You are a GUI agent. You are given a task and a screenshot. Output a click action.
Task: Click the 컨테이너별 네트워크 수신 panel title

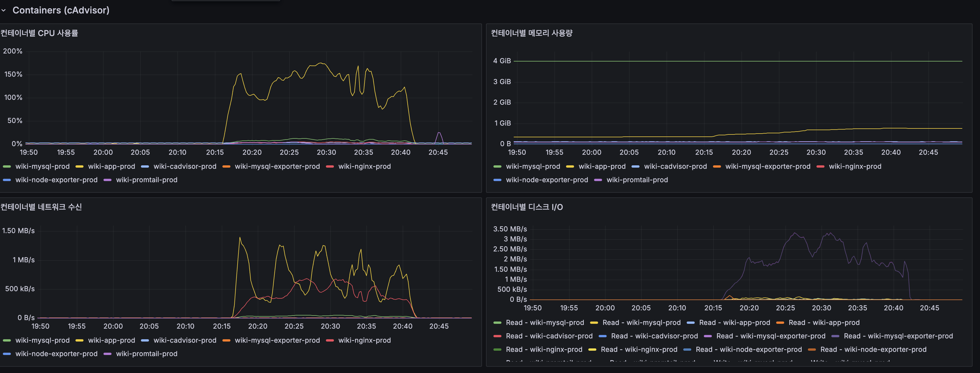tap(42, 207)
